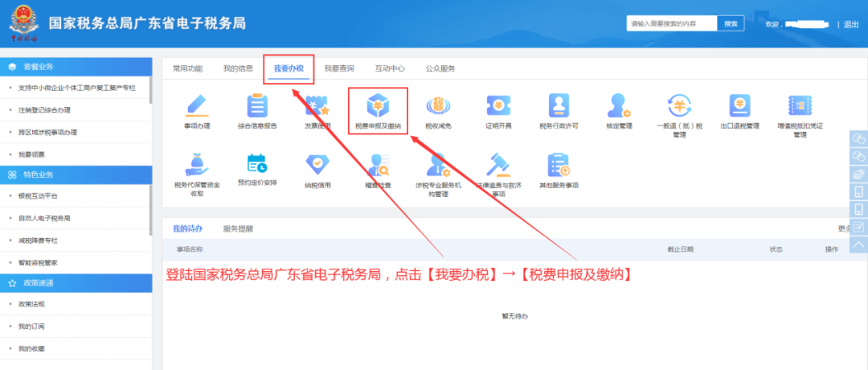Expand the 特色业务 section header
Image resolution: width=868 pixels, height=370 pixels.
click(x=76, y=175)
